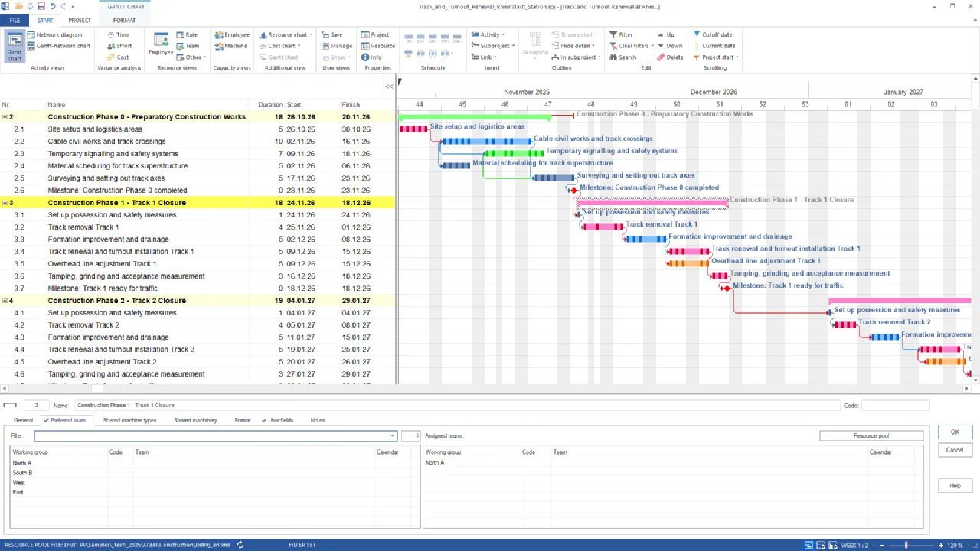
Task: Click the Cancel button
Action: pyautogui.click(x=955, y=450)
